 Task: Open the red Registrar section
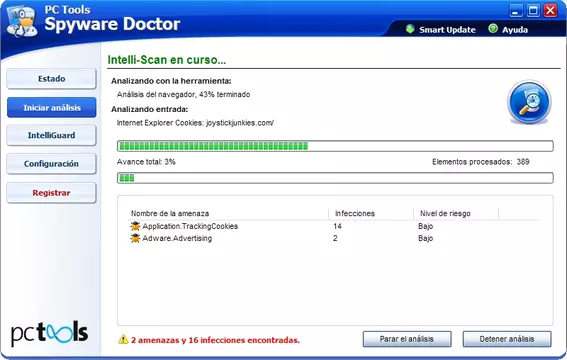[52, 193]
